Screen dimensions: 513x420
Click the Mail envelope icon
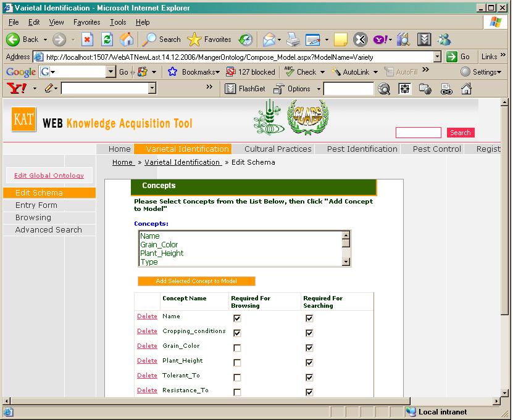coord(269,39)
